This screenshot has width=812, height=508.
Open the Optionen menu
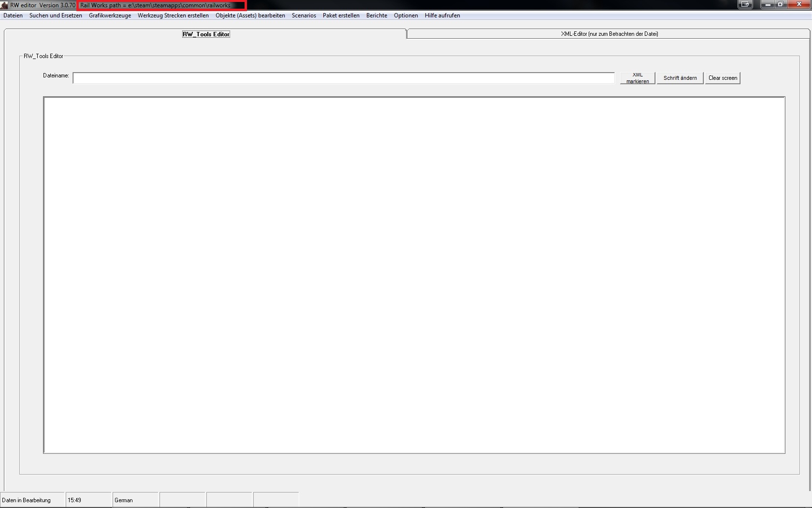[x=406, y=15]
